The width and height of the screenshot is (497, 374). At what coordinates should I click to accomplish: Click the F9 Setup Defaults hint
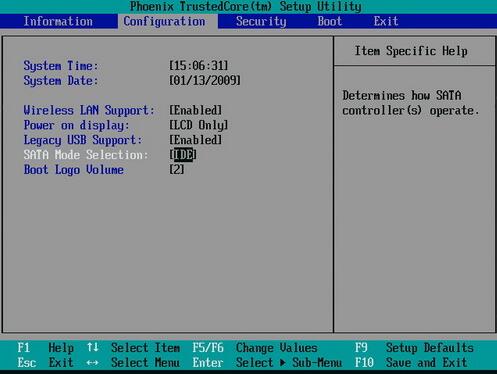coord(414,348)
